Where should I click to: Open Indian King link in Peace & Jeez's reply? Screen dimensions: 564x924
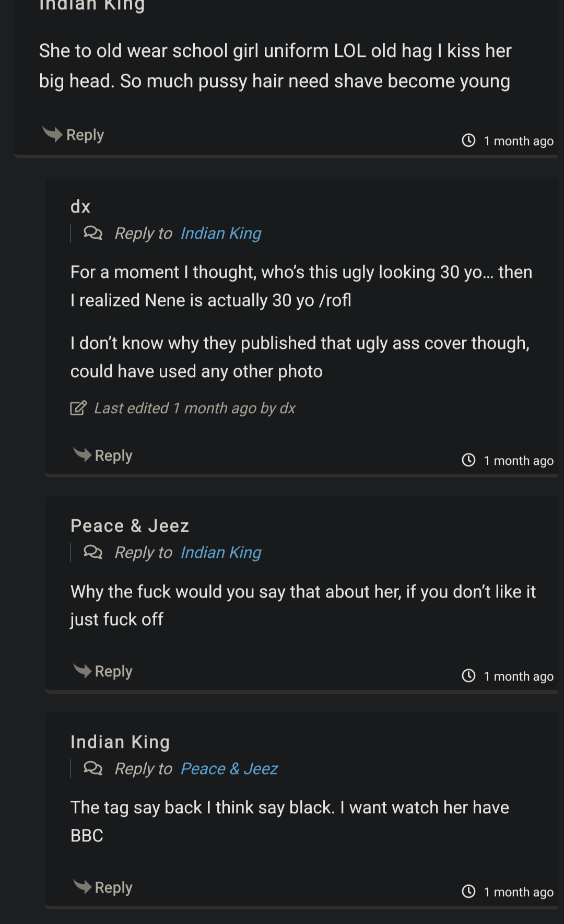point(221,553)
